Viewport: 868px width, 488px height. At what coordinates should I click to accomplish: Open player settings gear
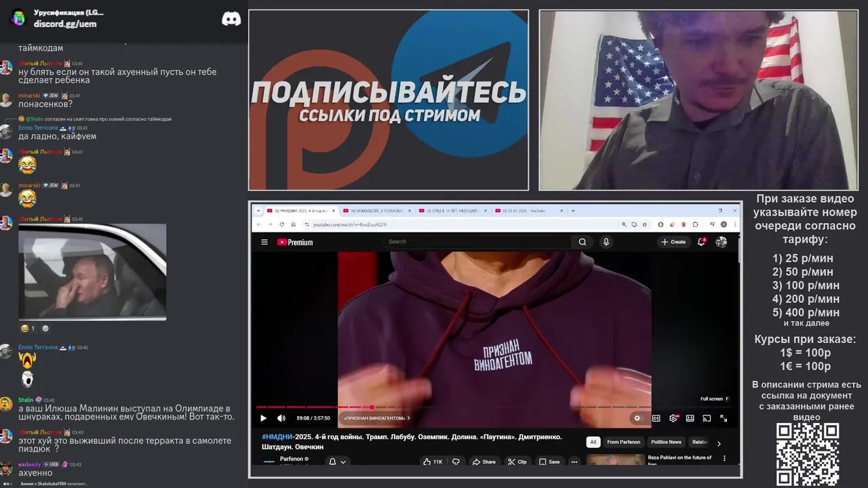click(673, 418)
